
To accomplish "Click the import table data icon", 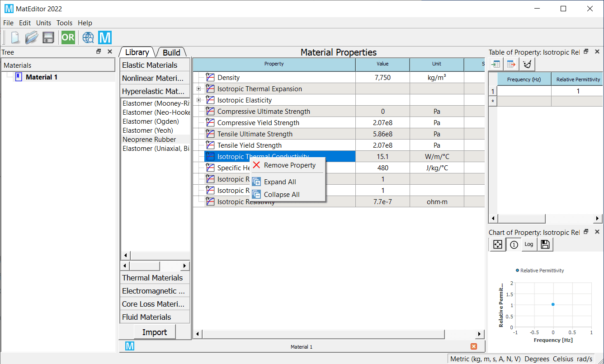I will click(496, 64).
